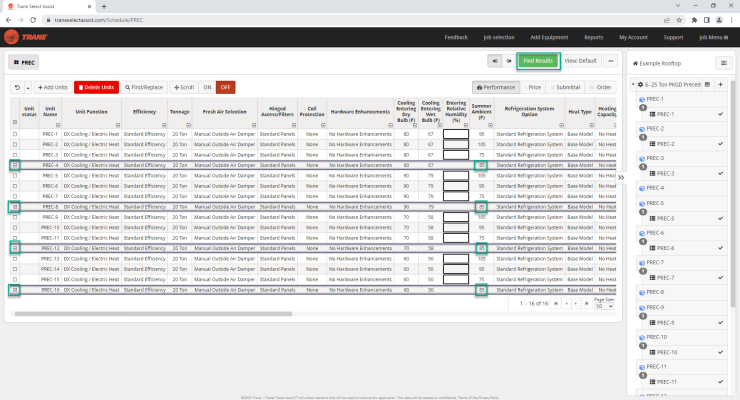Bookmark this page with the star icon

(679, 20)
